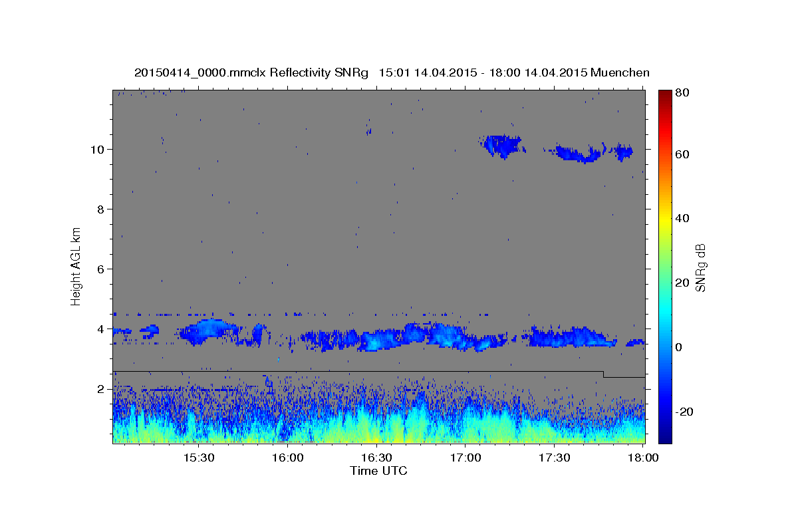This screenshot has height=532, width=798.
Task: Click the 'Height AGL km' y-axis label
Action: pyautogui.click(x=76, y=266)
